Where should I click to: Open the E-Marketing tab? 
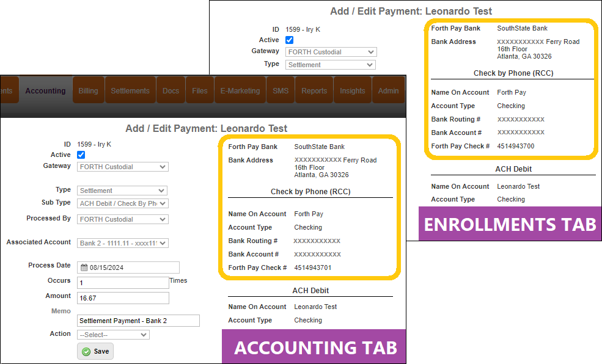(x=240, y=90)
